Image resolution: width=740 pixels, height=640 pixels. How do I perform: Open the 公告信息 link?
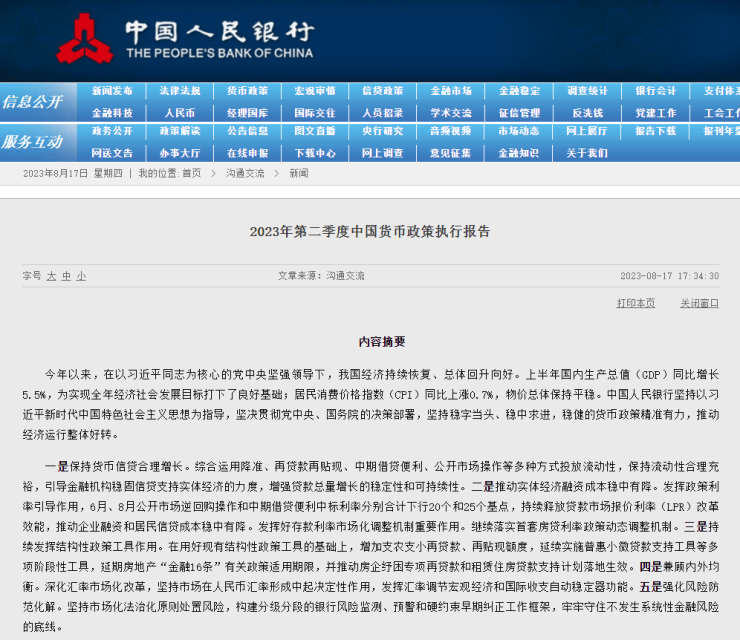247,131
